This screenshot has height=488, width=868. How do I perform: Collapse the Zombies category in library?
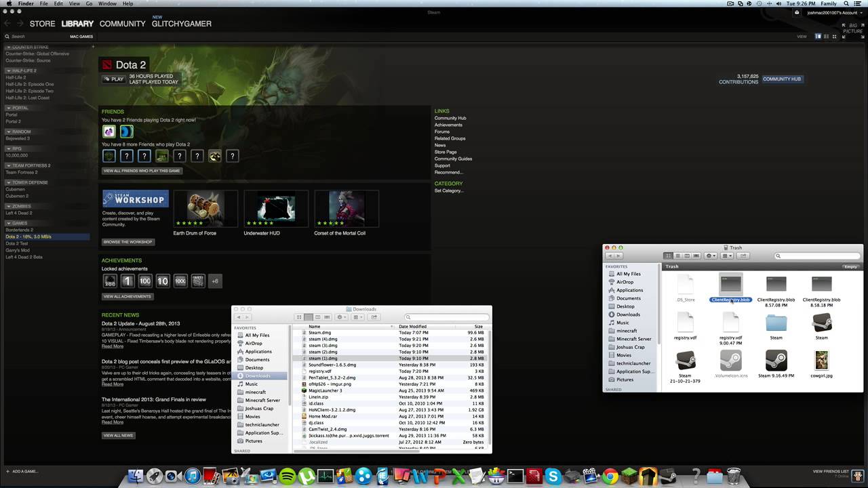8,206
